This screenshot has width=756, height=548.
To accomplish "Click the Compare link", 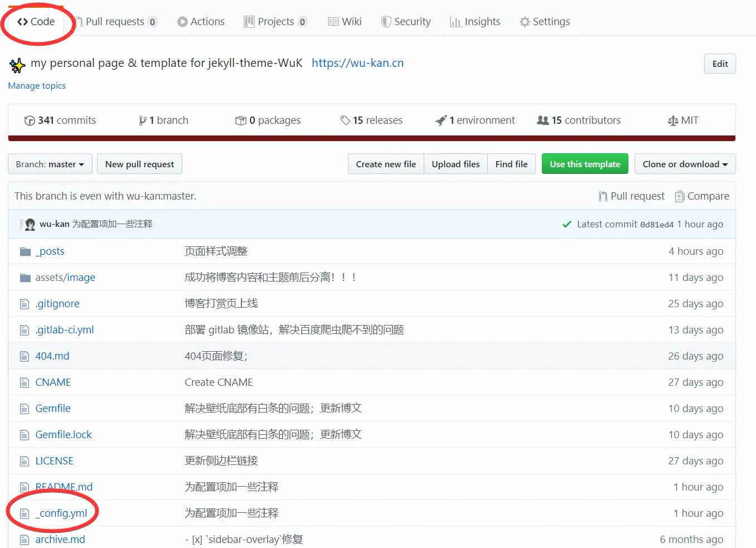I will coord(702,196).
